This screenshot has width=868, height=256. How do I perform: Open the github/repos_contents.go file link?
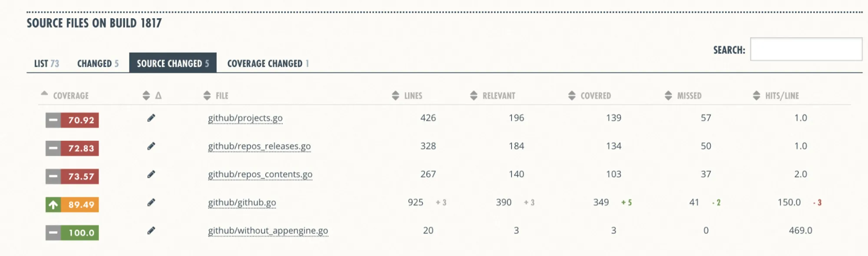click(260, 174)
